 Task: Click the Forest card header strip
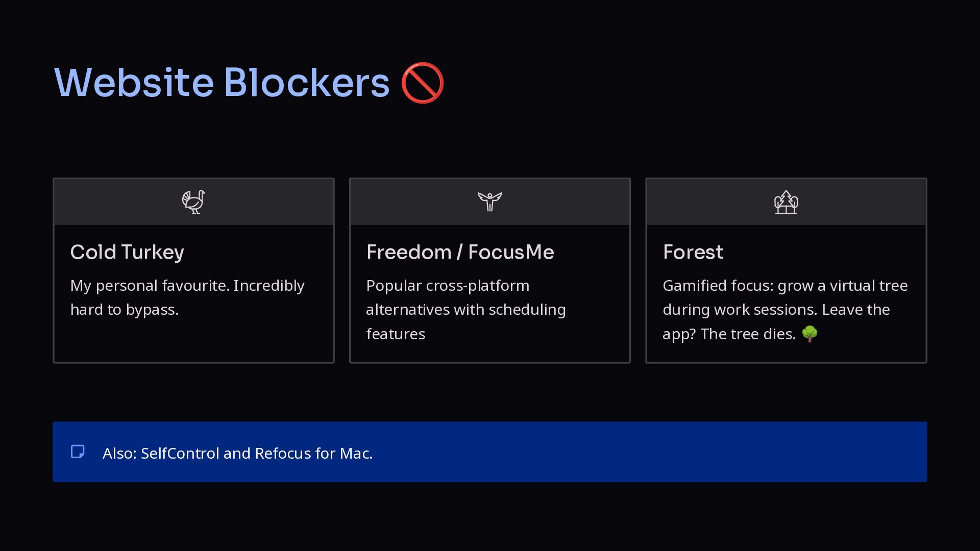pyautogui.click(x=786, y=202)
